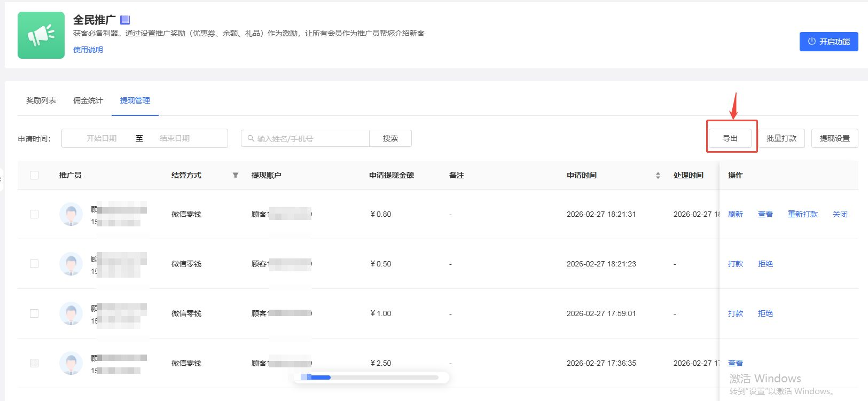Click 刷新 in the ¥0.80 row
The height and width of the screenshot is (401, 868).
[736, 214]
